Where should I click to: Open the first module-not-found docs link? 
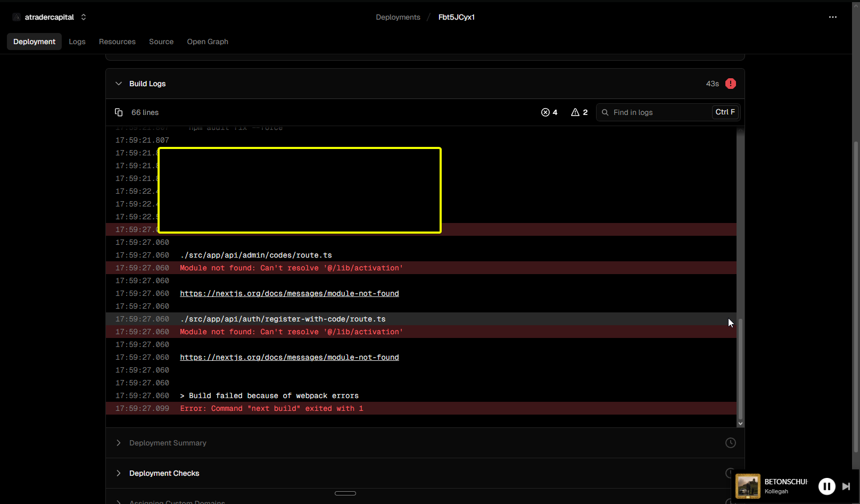(x=289, y=294)
